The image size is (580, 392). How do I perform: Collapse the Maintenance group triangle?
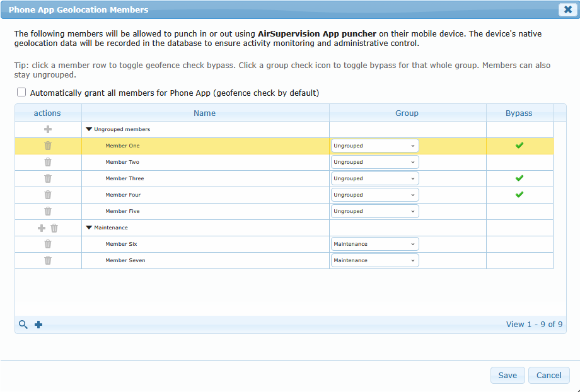pyautogui.click(x=89, y=228)
